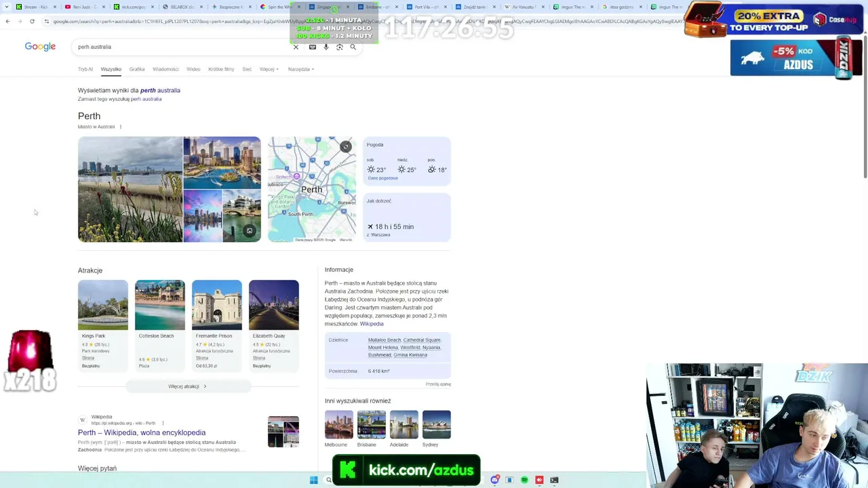This screenshot has height=488, width=868.
Task: Open the Krótkie filmy tab
Action: (221, 69)
